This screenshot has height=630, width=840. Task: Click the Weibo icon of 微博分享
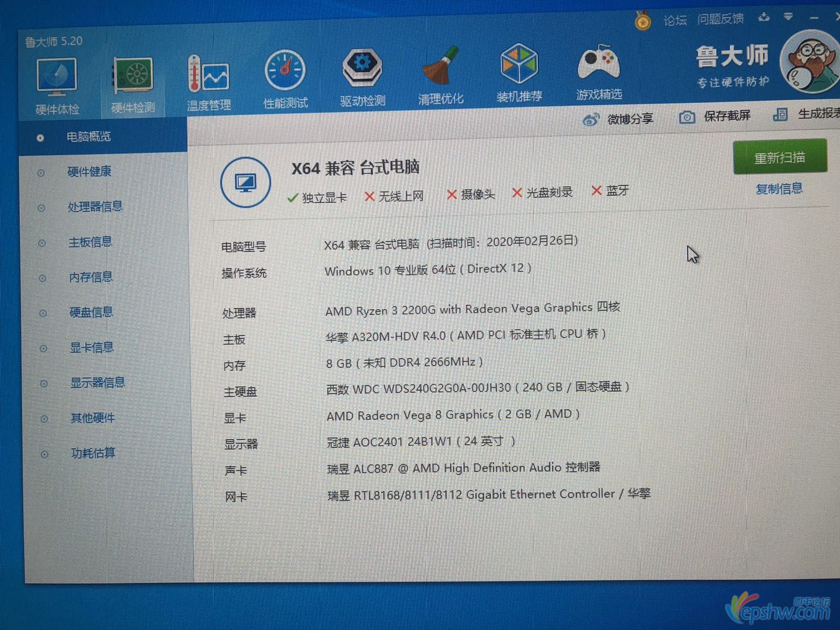pyautogui.click(x=591, y=120)
